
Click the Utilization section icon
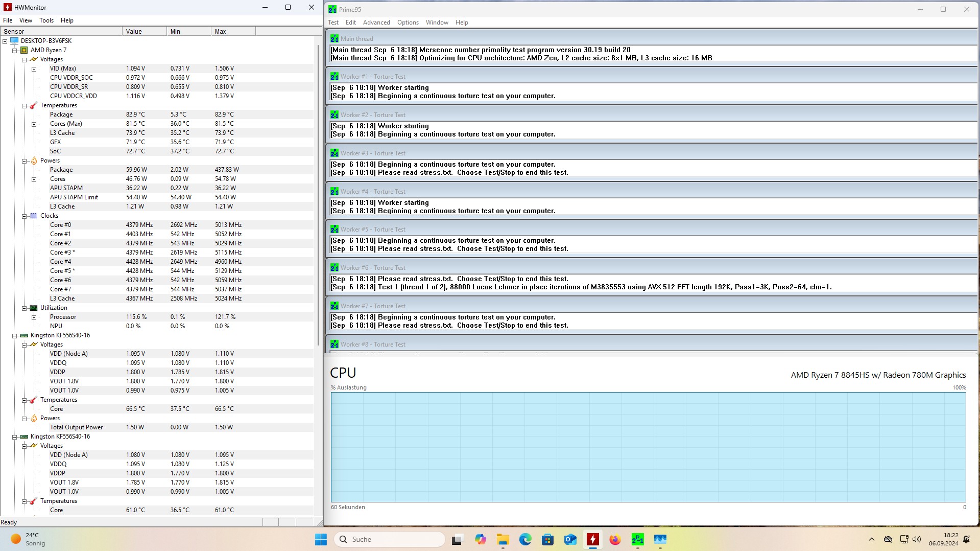pyautogui.click(x=34, y=308)
